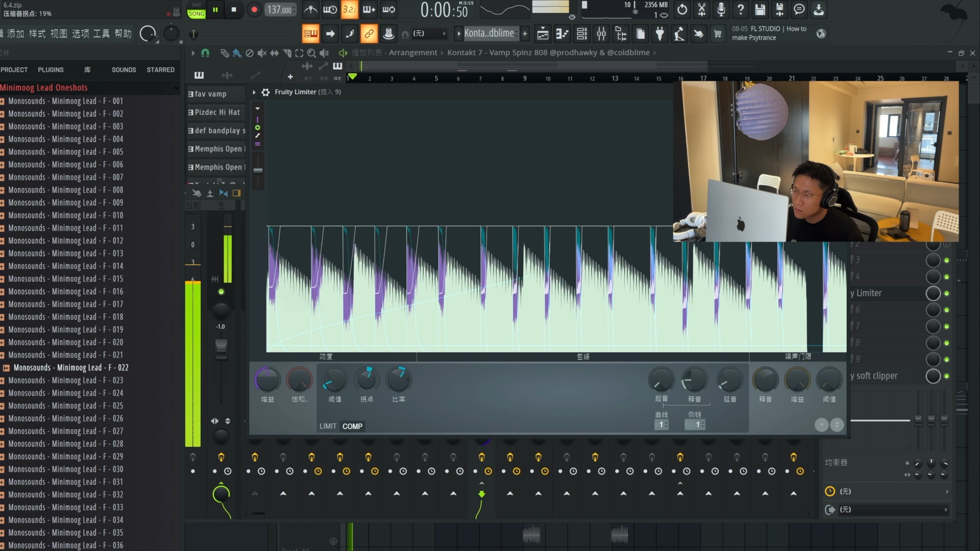Toggle the link-to-controller chain icon
980x551 pixels.
click(x=369, y=34)
